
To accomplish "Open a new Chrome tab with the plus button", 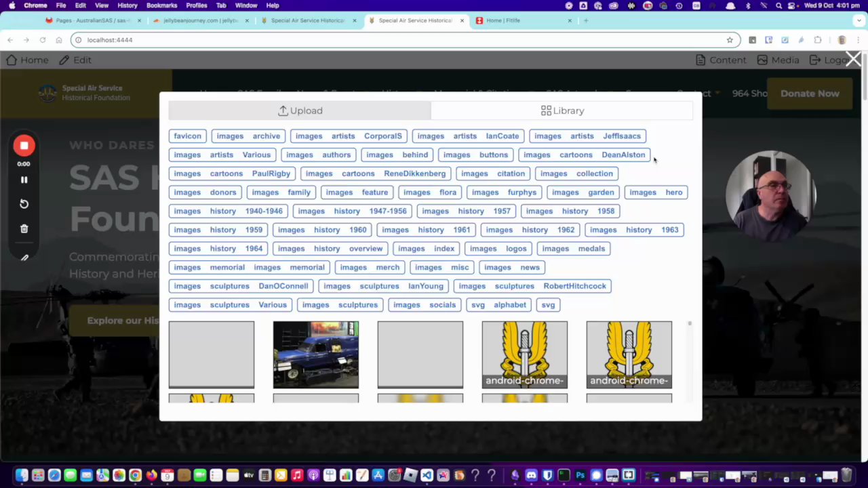I will click(x=587, y=20).
